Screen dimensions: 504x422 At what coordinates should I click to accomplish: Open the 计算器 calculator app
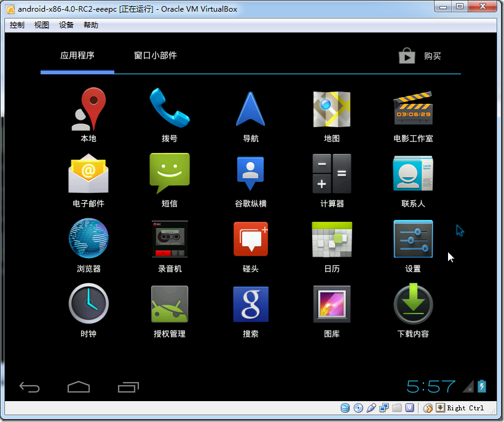332,180
